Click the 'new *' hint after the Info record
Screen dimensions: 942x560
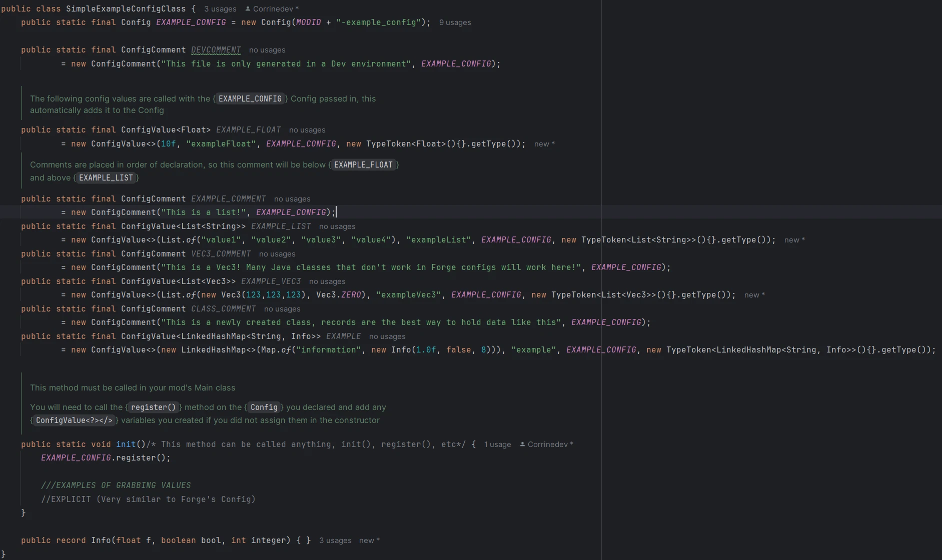[x=369, y=540]
